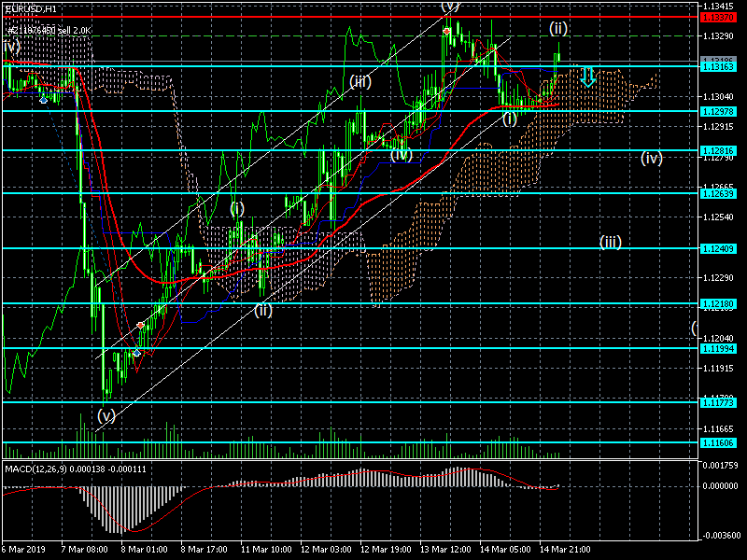This screenshot has height=560, width=747.
Task: Select the (iii) wave label inside the rising channel
Action: pos(360,82)
